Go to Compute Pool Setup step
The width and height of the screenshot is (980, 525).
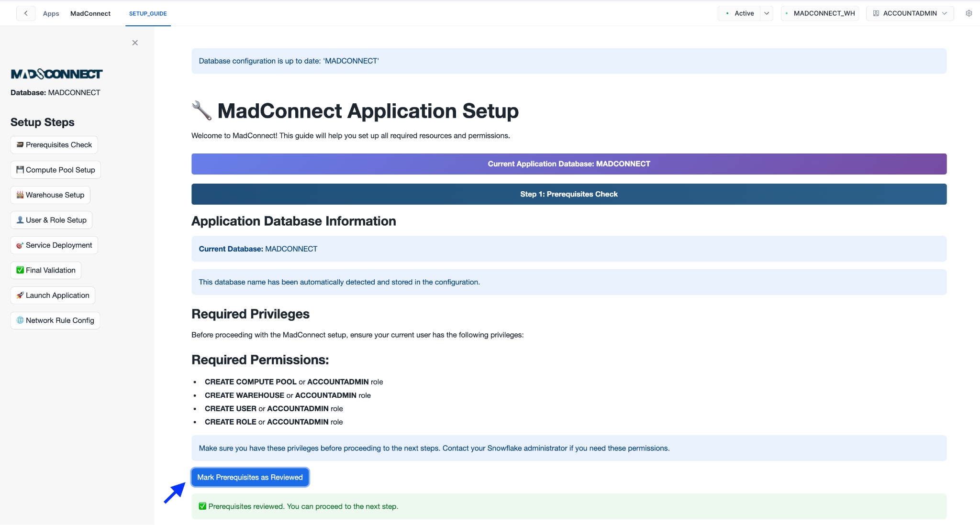pos(56,170)
